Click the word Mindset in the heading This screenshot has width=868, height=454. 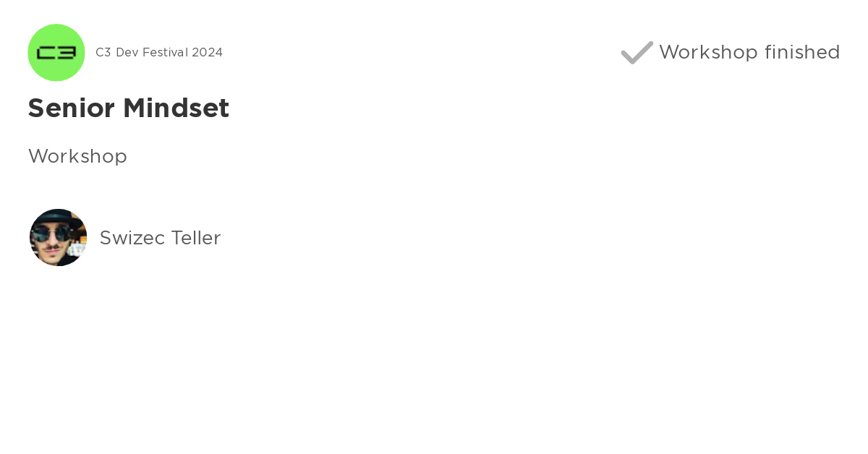click(176, 108)
